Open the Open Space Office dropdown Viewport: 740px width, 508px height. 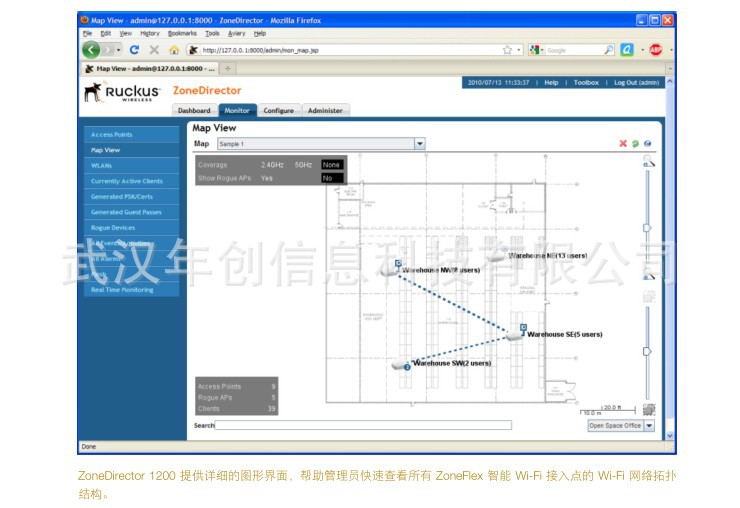click(x=649, y=425)
